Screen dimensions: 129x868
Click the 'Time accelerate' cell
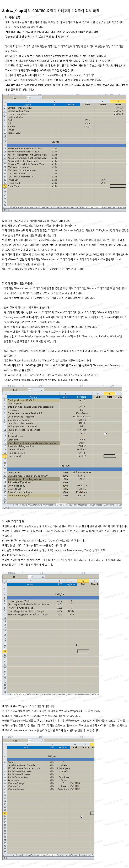tap(33, 450)
